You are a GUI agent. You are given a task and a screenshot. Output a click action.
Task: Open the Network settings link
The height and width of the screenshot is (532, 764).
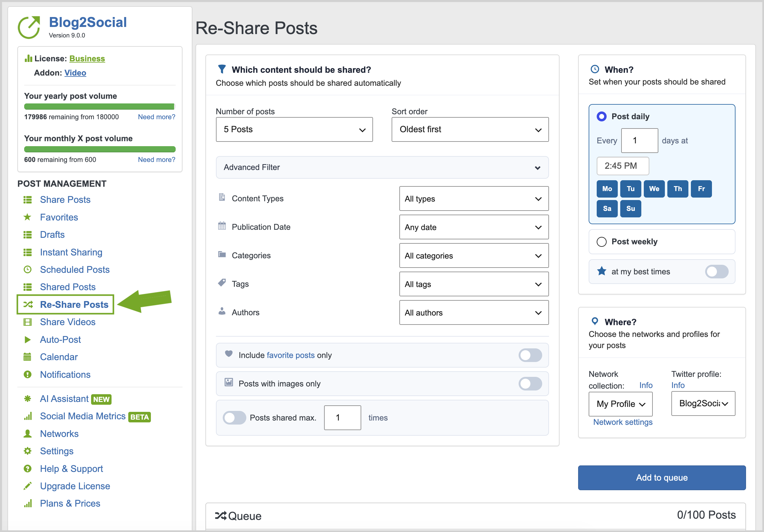pyautogui.click(x=623, y=422)
